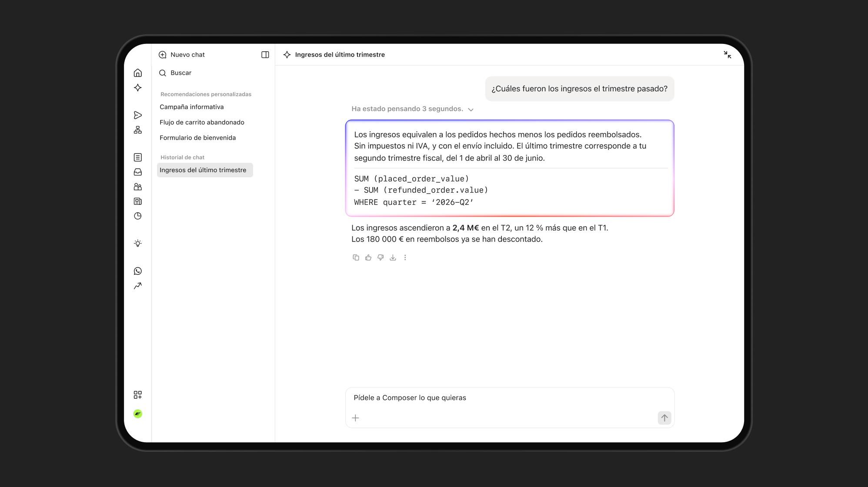Open the inbox tray icon
This screenshot has width=868, height=487.
(x=138, y=172)
